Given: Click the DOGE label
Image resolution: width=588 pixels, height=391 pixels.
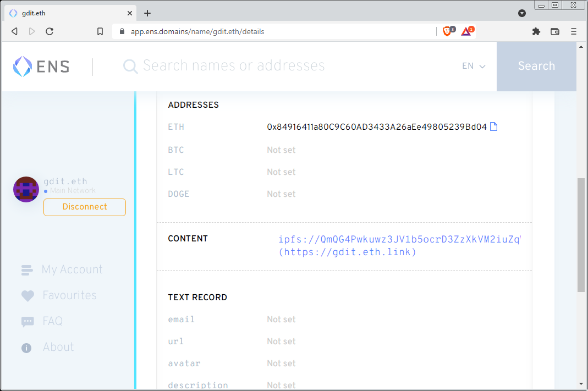Looking at the screenshot, I should pos(179,194).
